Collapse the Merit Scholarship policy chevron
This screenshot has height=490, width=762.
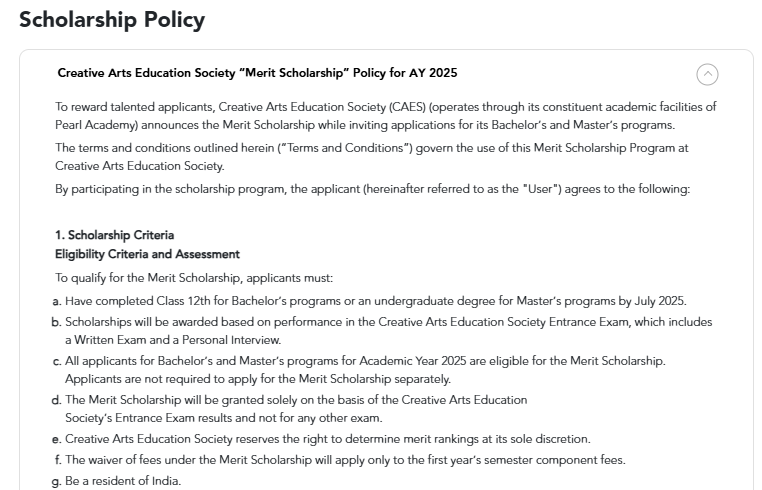click(707, 74)
